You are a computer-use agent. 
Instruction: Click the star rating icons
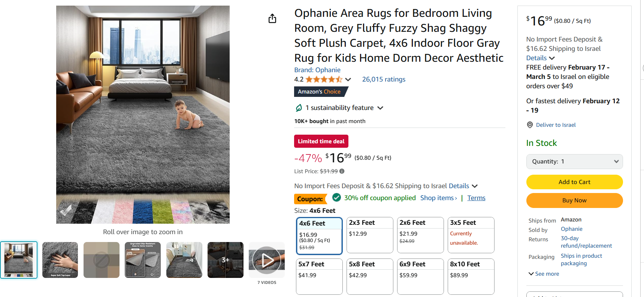324,79
